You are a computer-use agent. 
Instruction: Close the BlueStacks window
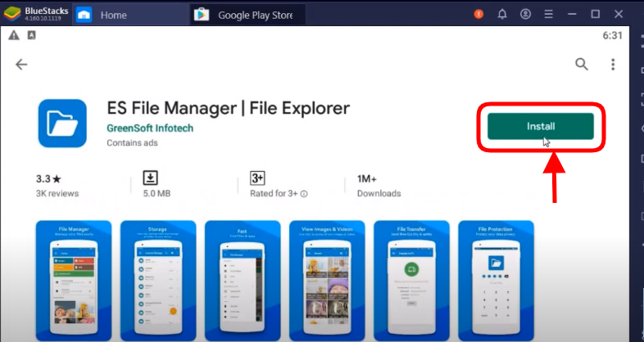[619, 15]
